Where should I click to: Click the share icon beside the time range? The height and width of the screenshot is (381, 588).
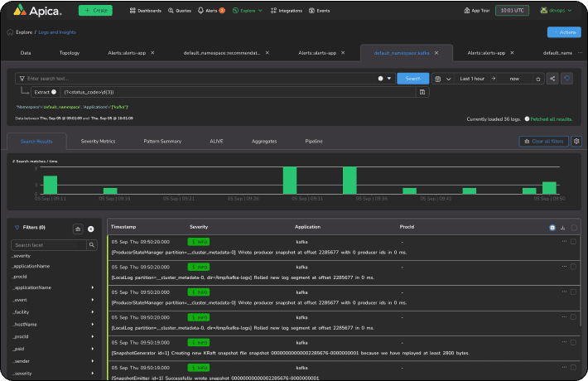click(x=552, y=79)
